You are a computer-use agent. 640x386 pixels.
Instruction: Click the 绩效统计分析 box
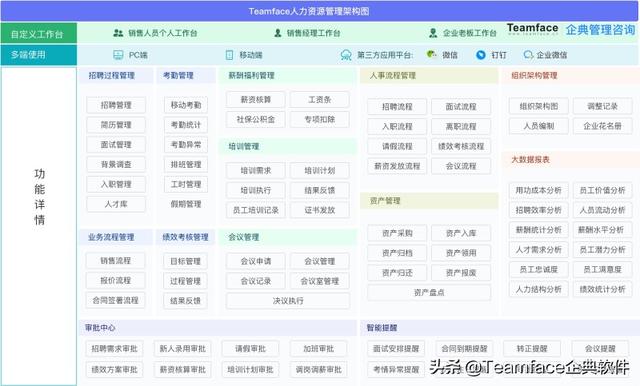click(602, 289)
